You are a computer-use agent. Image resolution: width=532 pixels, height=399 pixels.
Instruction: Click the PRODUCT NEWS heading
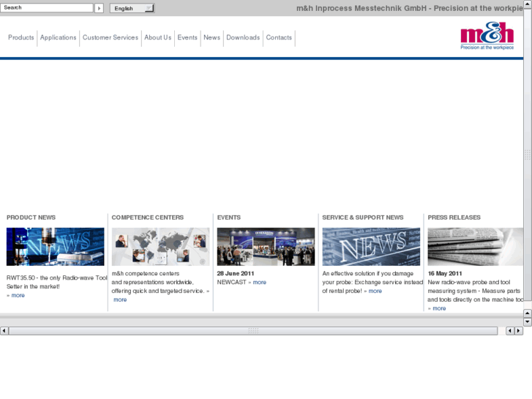point(31,217)
